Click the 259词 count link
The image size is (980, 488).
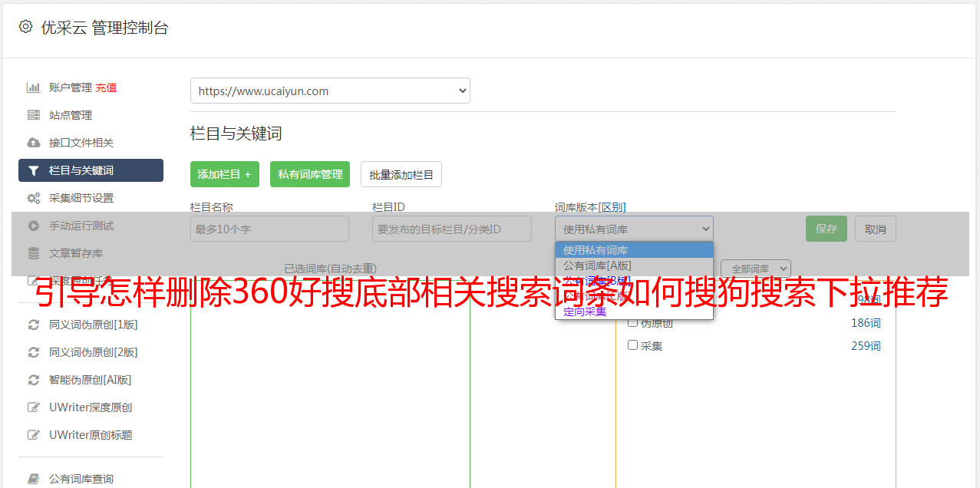pyautogui.click(x=866, y=346)
